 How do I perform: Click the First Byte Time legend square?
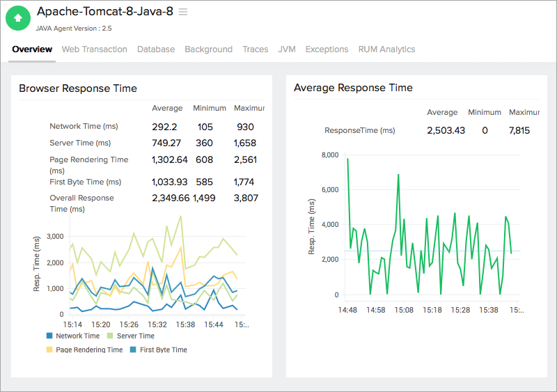click(134, 350)
